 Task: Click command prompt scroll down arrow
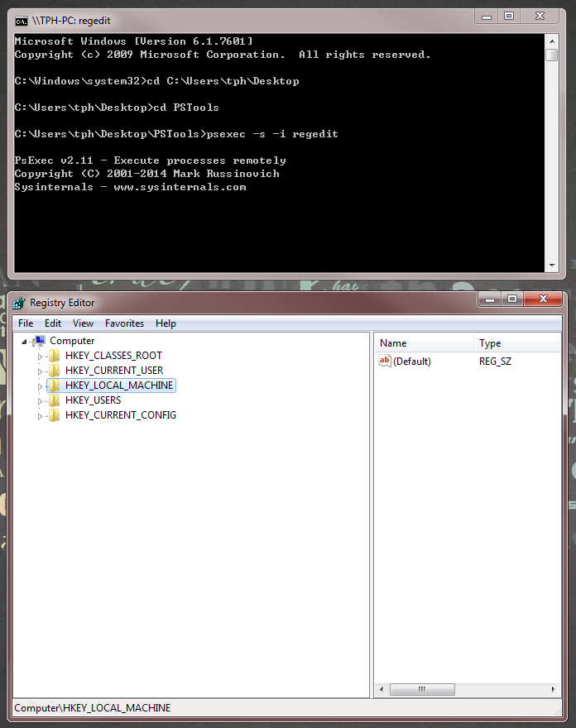coord(552,266)
